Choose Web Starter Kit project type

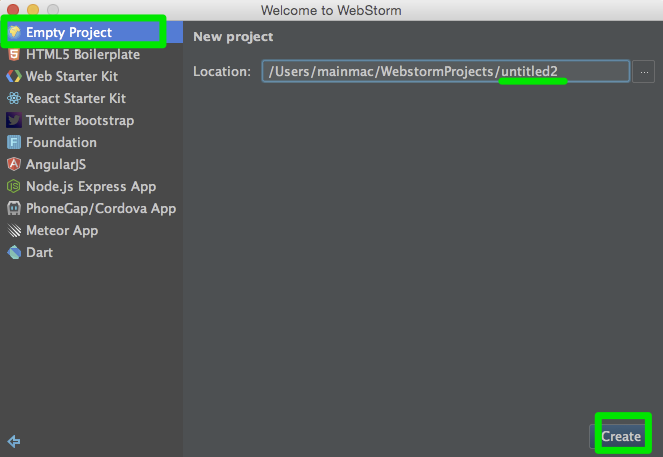tap(91, 76)
